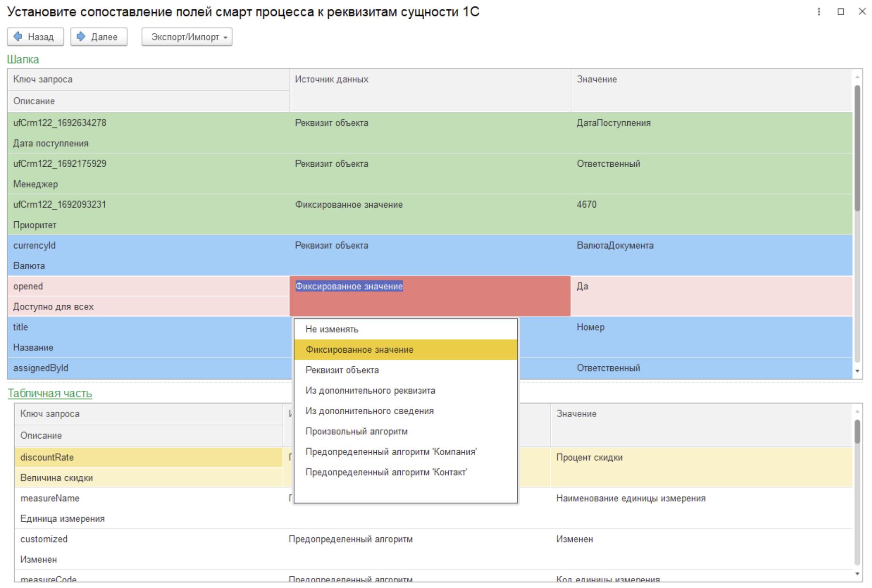
Task: Select the title key cell
Action: pyautogui.click(x=148, y=327)
